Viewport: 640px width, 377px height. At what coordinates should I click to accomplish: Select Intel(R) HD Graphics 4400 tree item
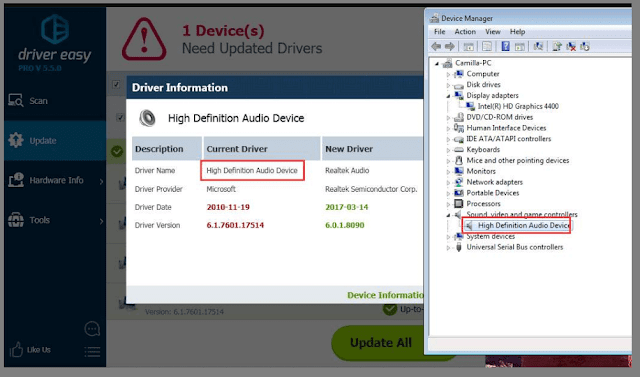click(518, 106)
